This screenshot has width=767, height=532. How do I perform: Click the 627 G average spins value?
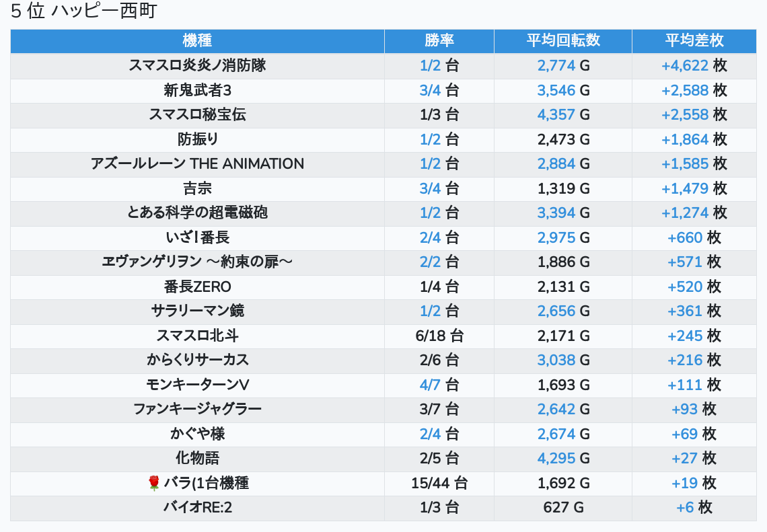coord(563,507)
